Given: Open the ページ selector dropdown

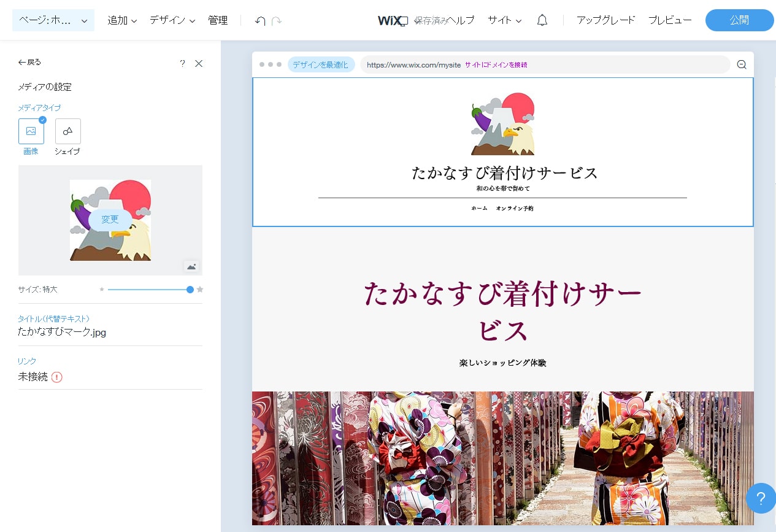Looking at the screenshot, I should click(x=53, y=20).
